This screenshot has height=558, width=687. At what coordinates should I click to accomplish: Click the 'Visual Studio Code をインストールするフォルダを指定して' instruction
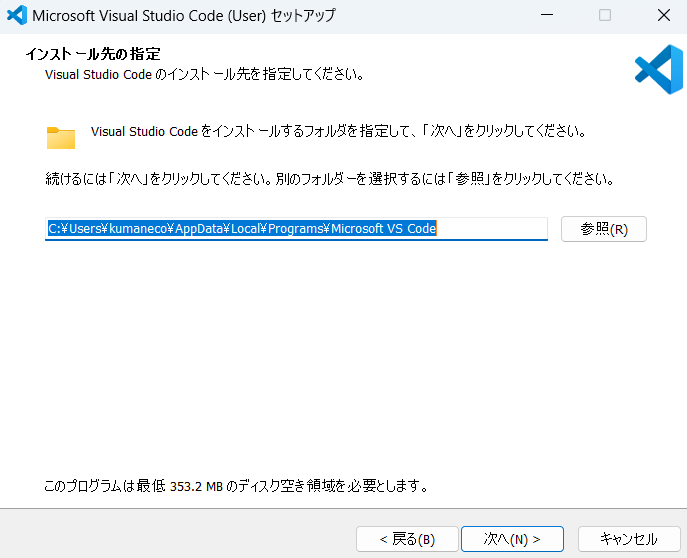pos(338,131)
